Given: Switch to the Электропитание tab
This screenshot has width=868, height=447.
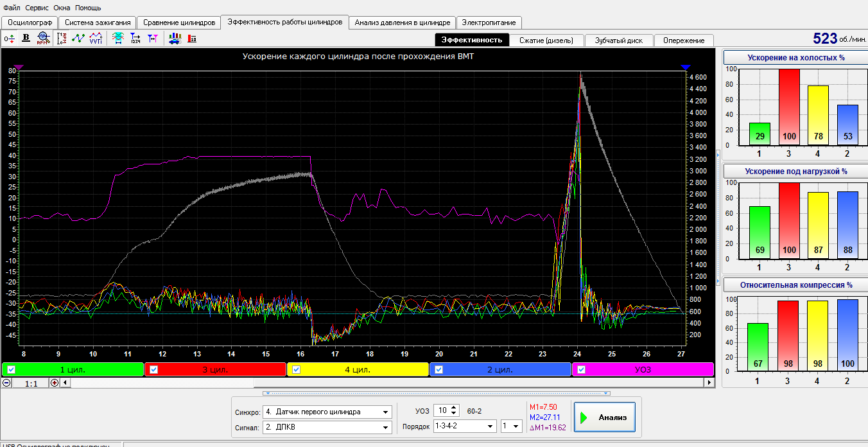Looking at the screenshot, I should coord(489,22).
